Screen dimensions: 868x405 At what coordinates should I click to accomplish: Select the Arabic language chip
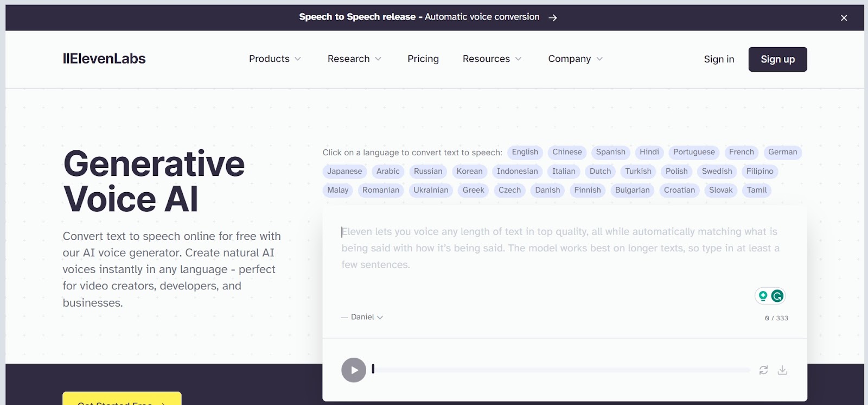click(x=388, y=172)
